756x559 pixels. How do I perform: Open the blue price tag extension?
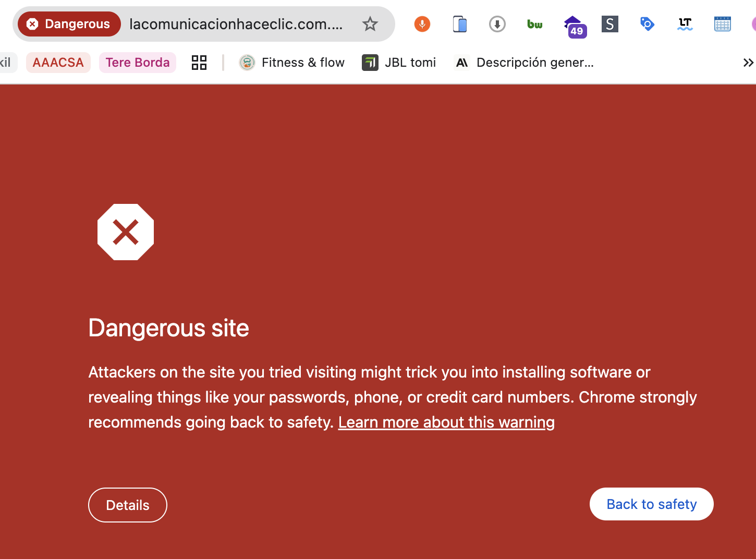[x=647, y=24]
